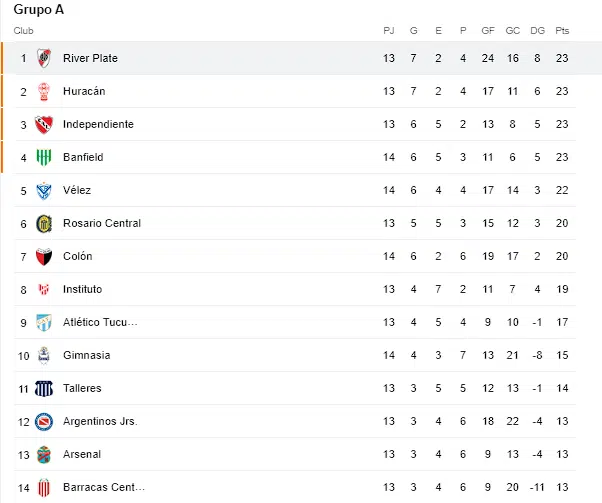This screenshot has height=503, width=602.
Task: Click the Grupo A heading
Action: pyautogui.click(x=38, y=10)
